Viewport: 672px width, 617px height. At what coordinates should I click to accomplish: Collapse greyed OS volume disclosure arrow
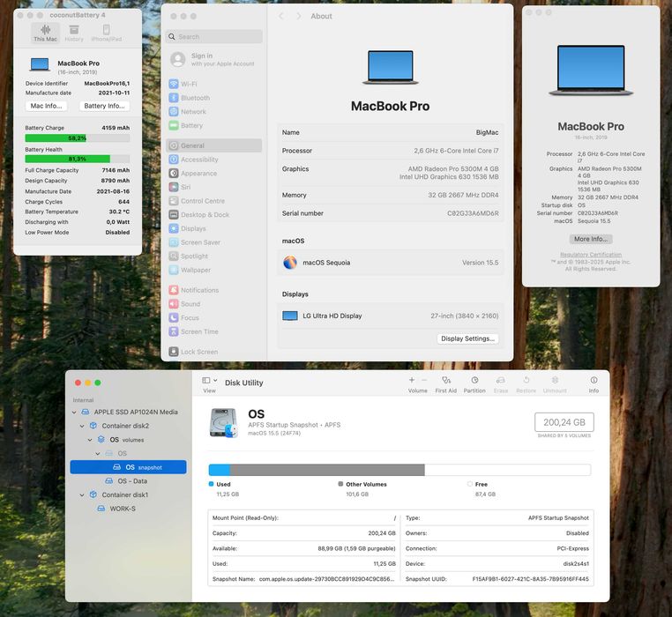coord(98,453)
